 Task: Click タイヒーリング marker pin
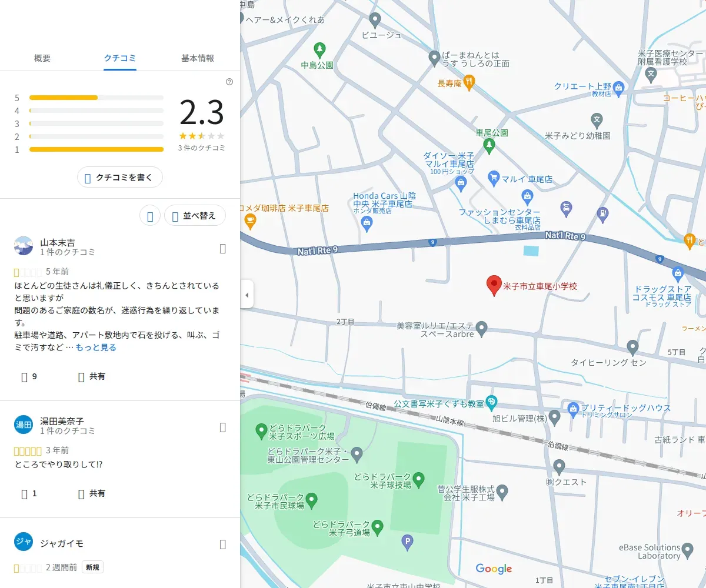click(633, 346)
